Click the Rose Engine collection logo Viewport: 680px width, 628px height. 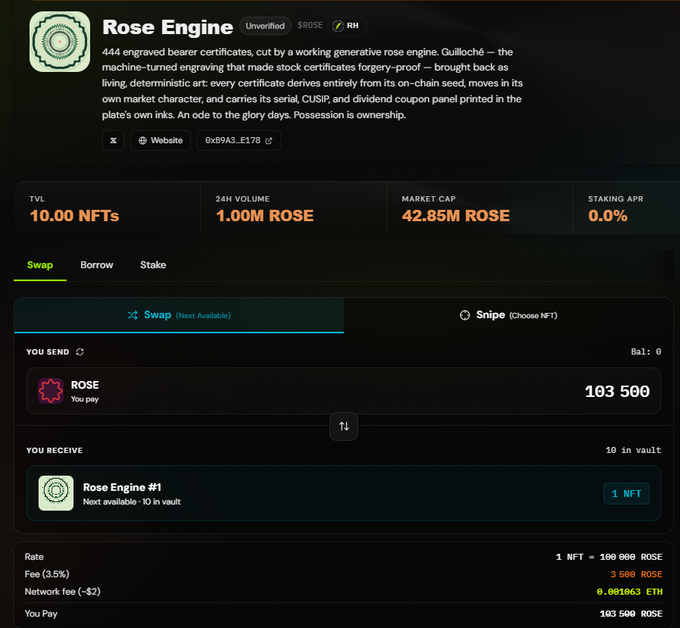[x=60, y=42]
